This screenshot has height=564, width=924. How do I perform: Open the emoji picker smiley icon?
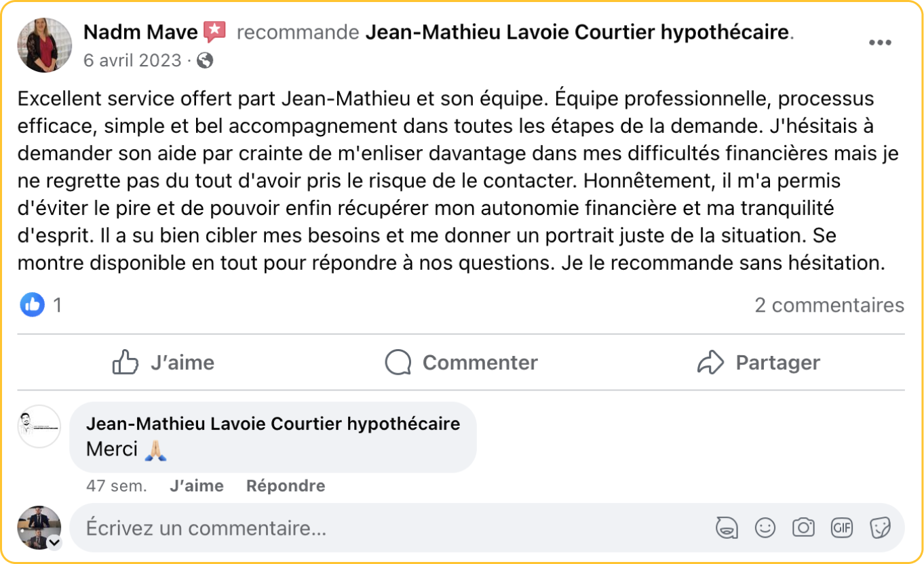point(765,528)
